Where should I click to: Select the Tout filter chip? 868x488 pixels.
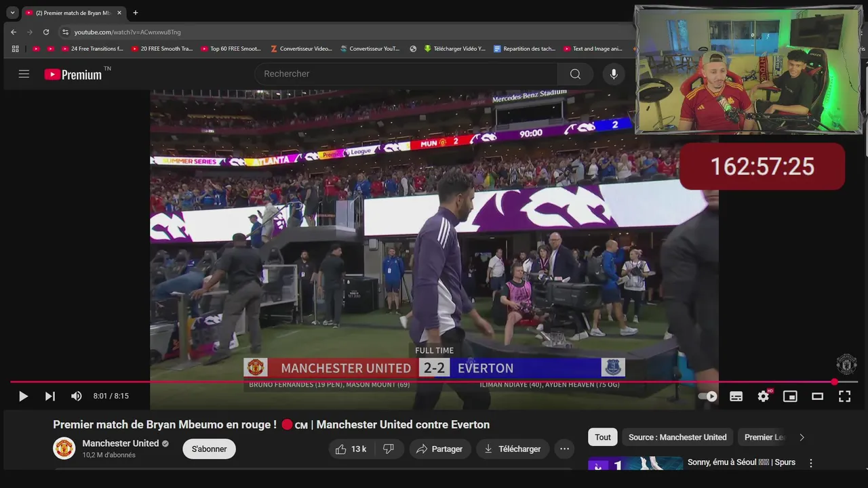[x=603, y=437]
